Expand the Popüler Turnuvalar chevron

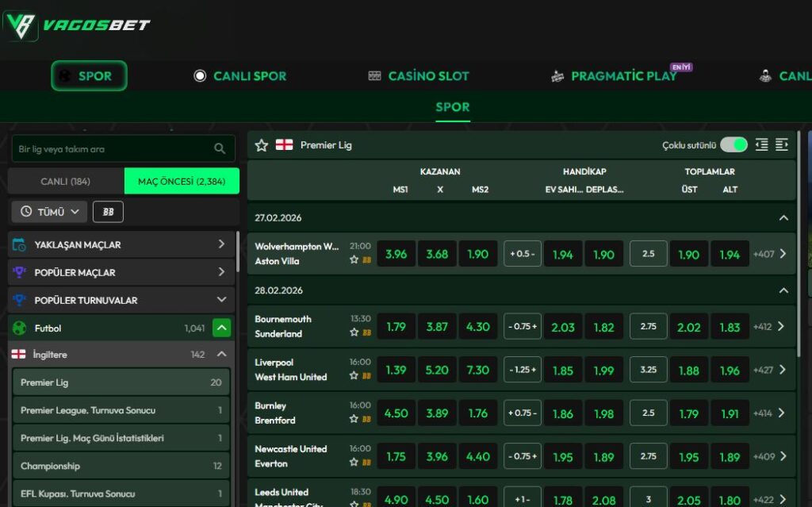[x=222, y=300]
